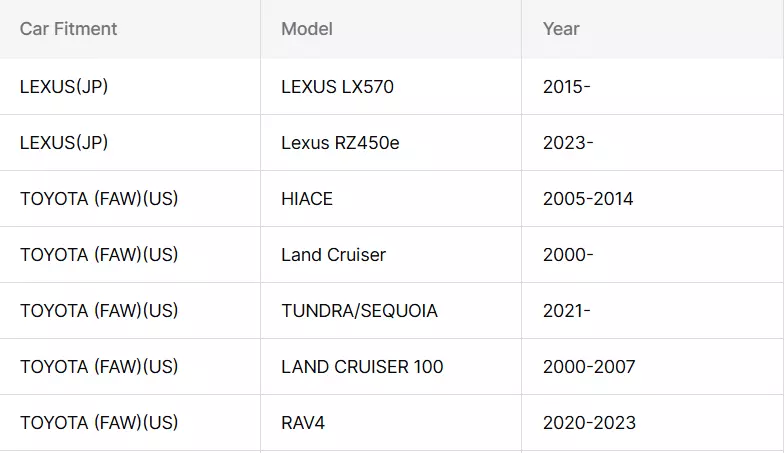Select the 2023- year cell
The width and height of the screenshot is (784, 453).
(x=652, y=142)
